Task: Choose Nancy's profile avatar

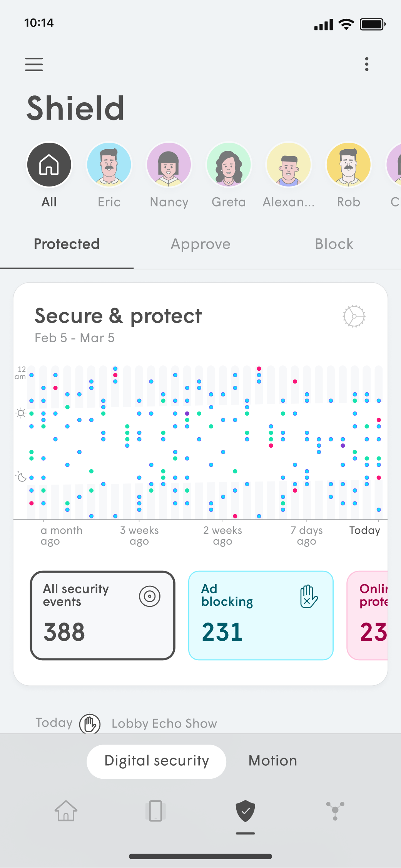Action: tap(169, 165)
